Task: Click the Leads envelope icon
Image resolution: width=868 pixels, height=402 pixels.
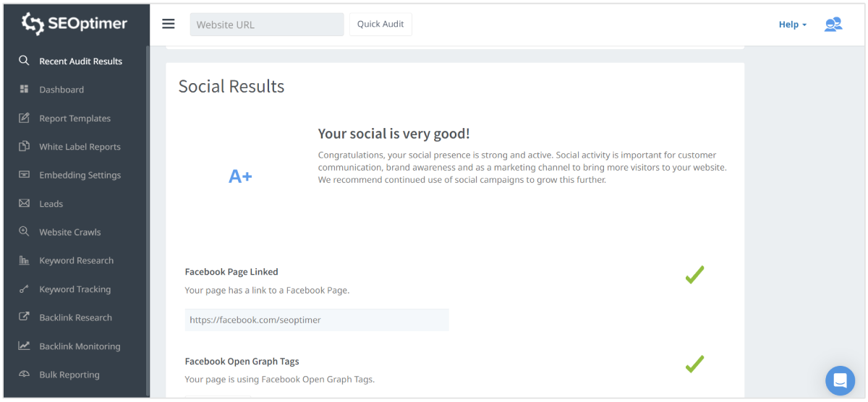Action: (24, 204)
